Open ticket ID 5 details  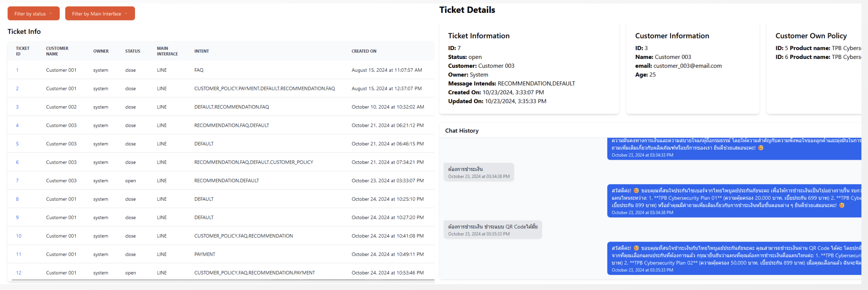[x=17, y=144]
